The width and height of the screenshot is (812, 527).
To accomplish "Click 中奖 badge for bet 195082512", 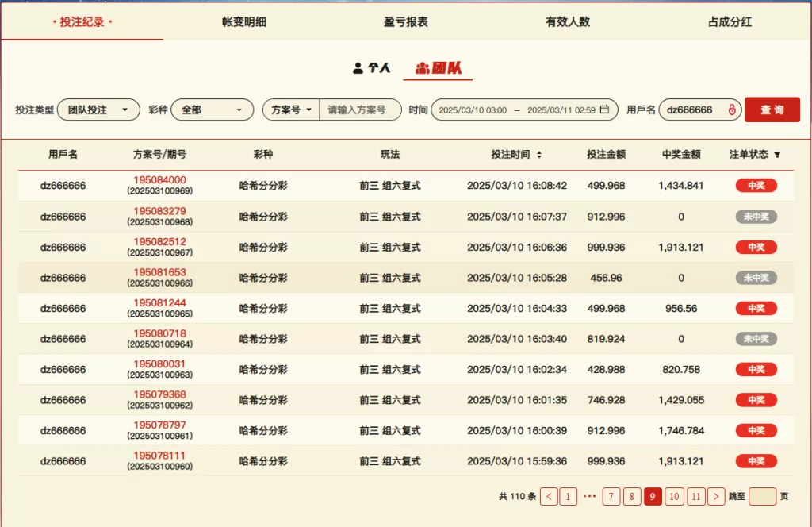I will coord(756,247).
